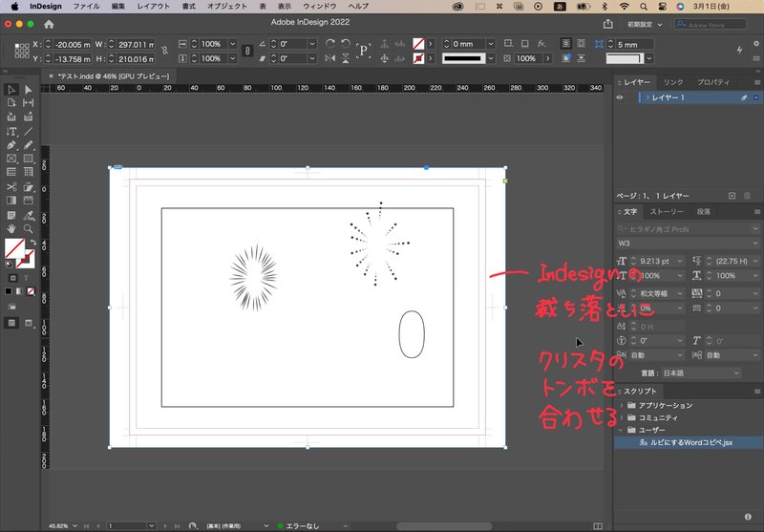This screenshot has width=764, height=532.
Task: Create new layer icon in Layers panel
Action: [x=732, y=196]
